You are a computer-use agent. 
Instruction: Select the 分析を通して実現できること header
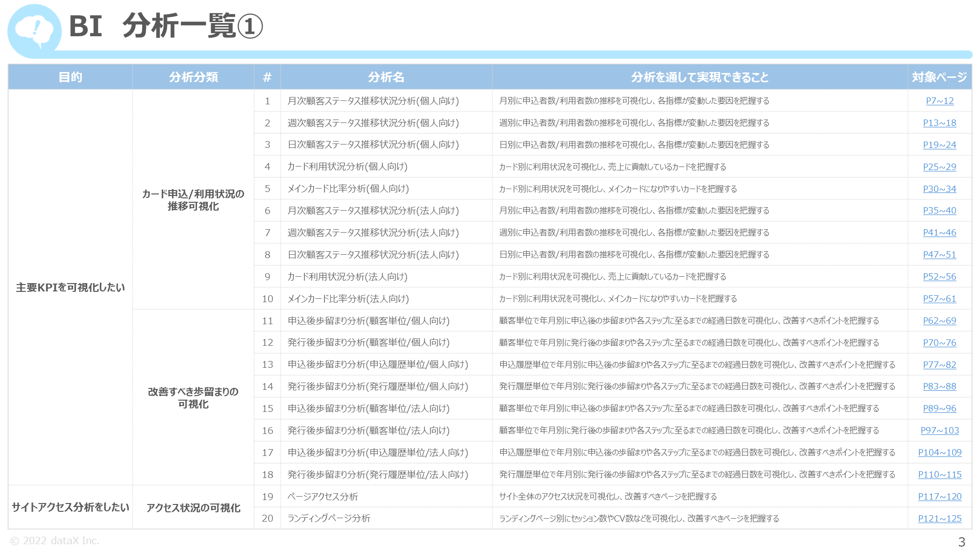point(700,77)
